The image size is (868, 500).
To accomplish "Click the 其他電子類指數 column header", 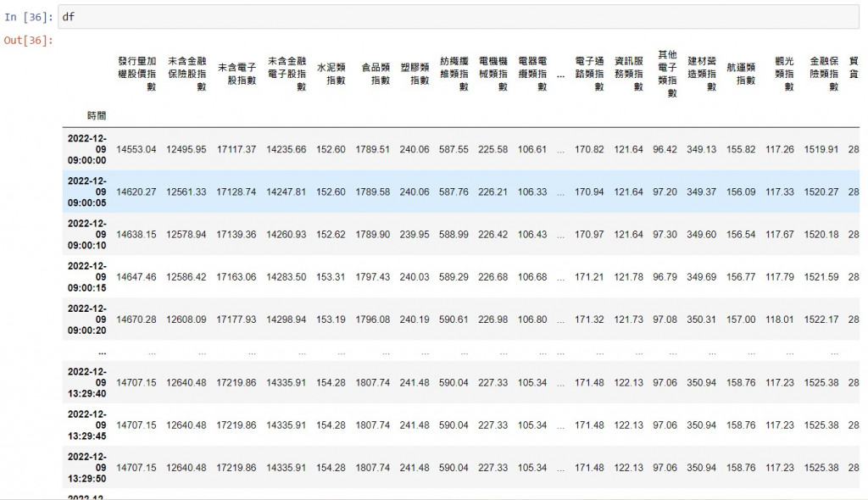I will pyautogui.click(x=667, y=74).
